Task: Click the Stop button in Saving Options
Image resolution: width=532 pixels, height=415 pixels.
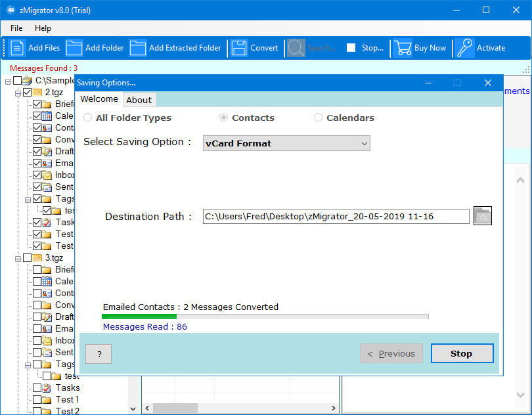Action: [462, 353]
